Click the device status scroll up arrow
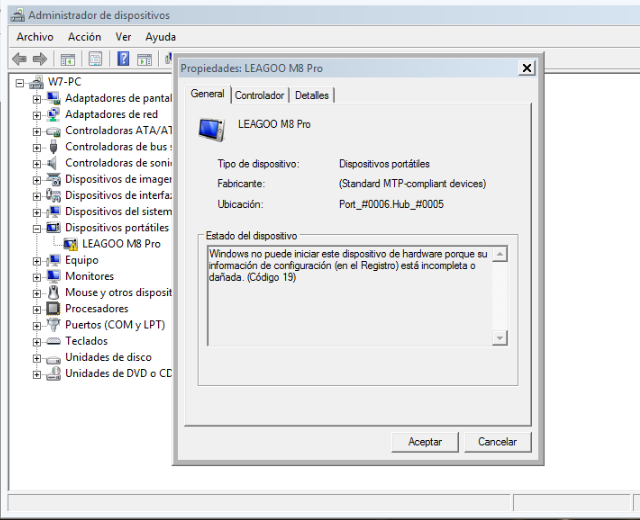Image resolution: width=640 pixels, height=520 pixels. pos(500,254)
